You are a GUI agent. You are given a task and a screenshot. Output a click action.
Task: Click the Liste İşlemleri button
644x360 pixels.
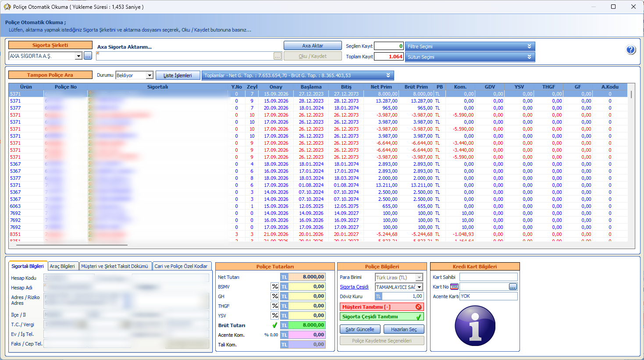click(x=178, y=75)
